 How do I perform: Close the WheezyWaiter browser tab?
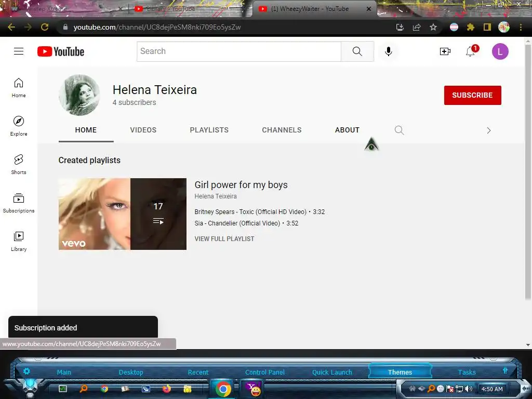point(369,9)
